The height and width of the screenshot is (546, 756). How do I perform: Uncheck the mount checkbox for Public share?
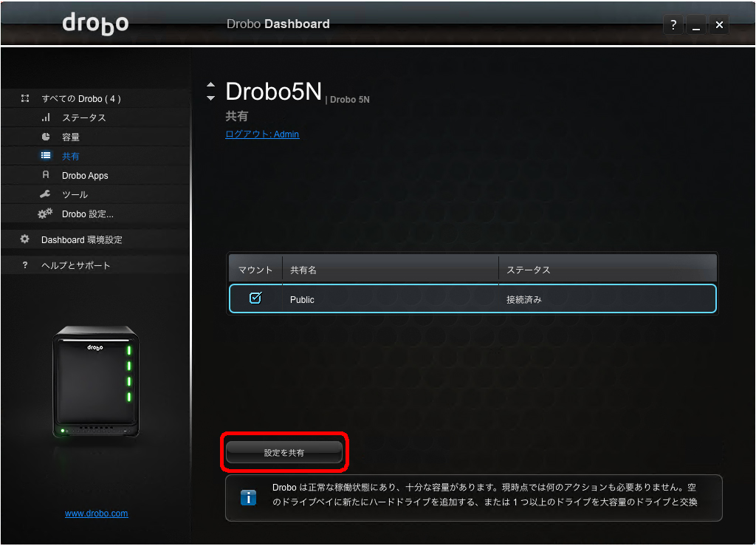[255, 298]
